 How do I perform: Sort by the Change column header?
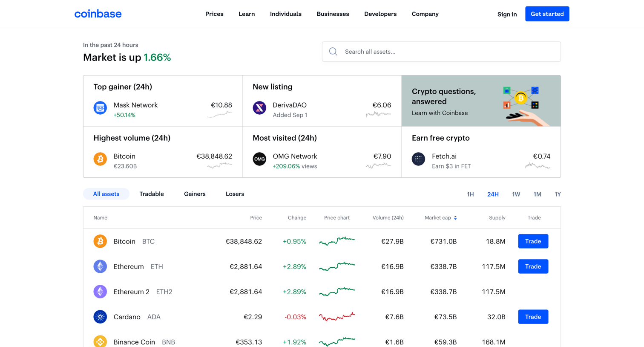tap(297, 218)
